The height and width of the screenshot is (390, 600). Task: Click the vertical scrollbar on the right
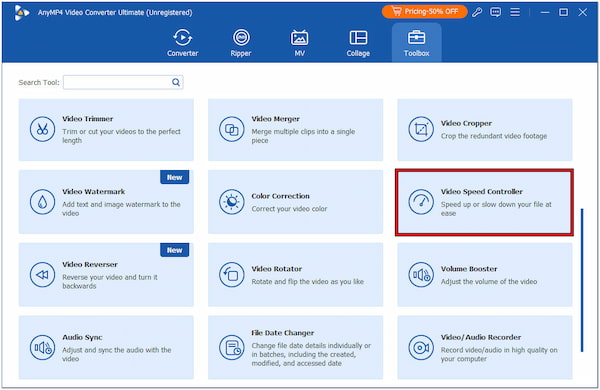[x=582, y=280]
